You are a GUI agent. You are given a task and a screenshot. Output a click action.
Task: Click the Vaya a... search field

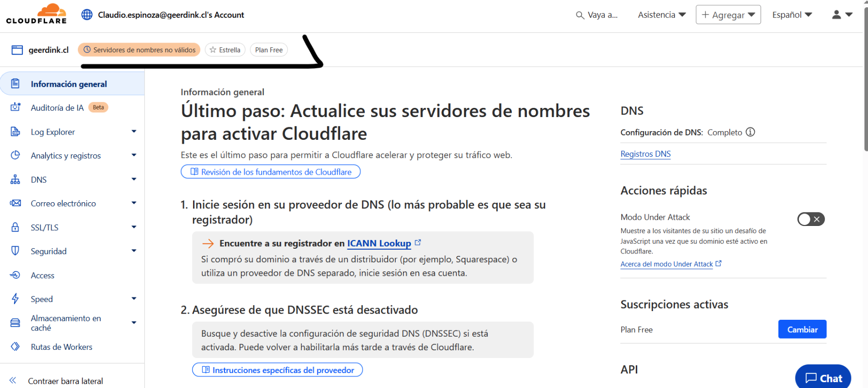[597, 15]
